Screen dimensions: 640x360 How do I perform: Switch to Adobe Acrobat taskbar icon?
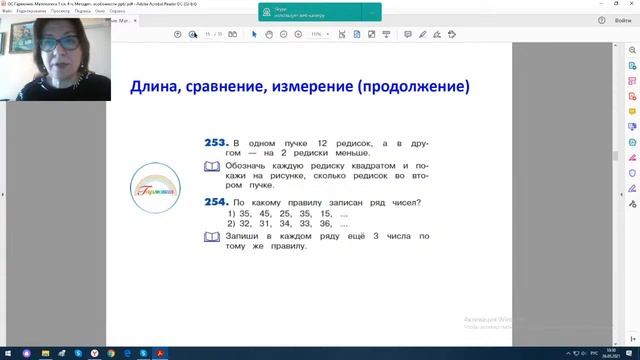pos(160,353)
